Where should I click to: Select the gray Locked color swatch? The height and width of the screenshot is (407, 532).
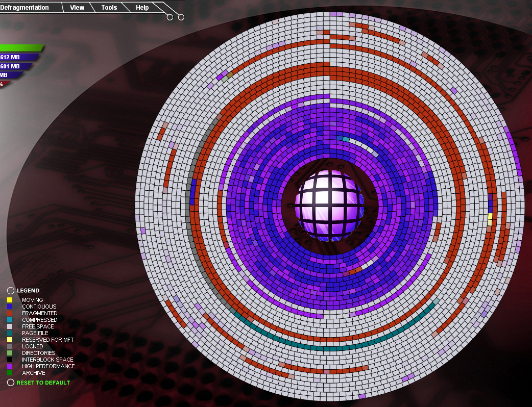(10, 346)
